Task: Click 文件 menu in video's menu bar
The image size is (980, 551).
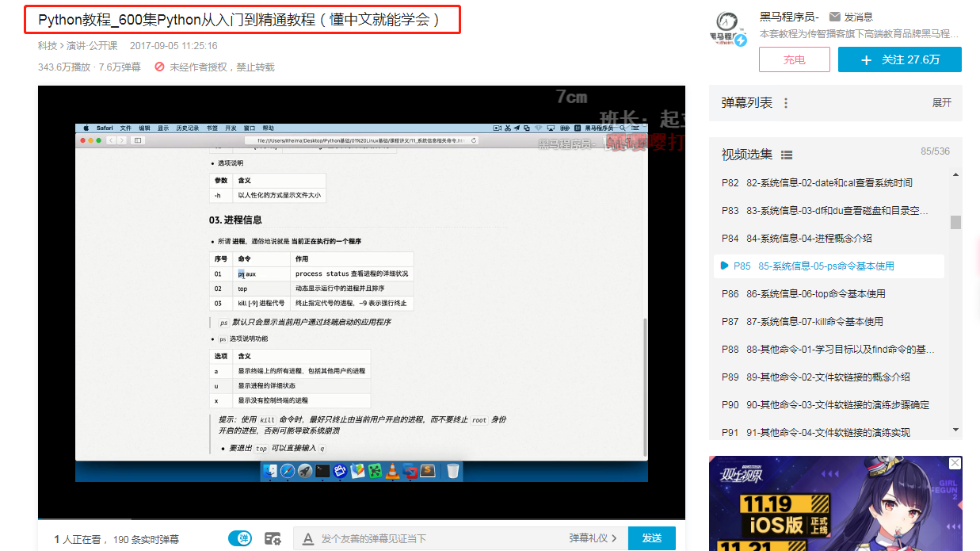Action: pyautogui.click(x=126, y=128)
